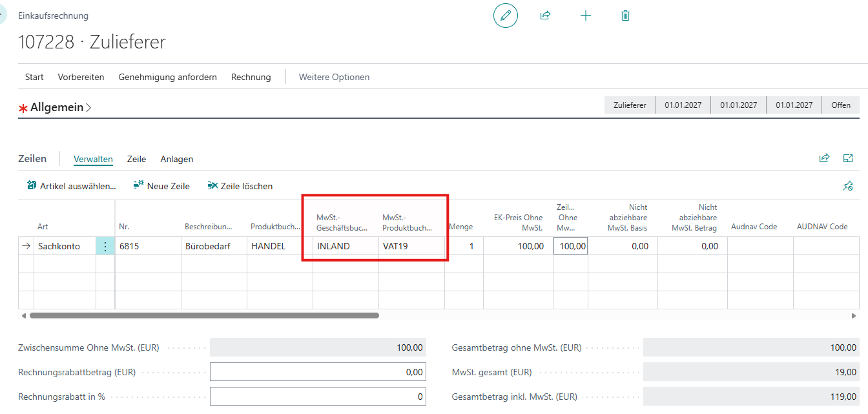Open the Vorbereiten menu

81,77
